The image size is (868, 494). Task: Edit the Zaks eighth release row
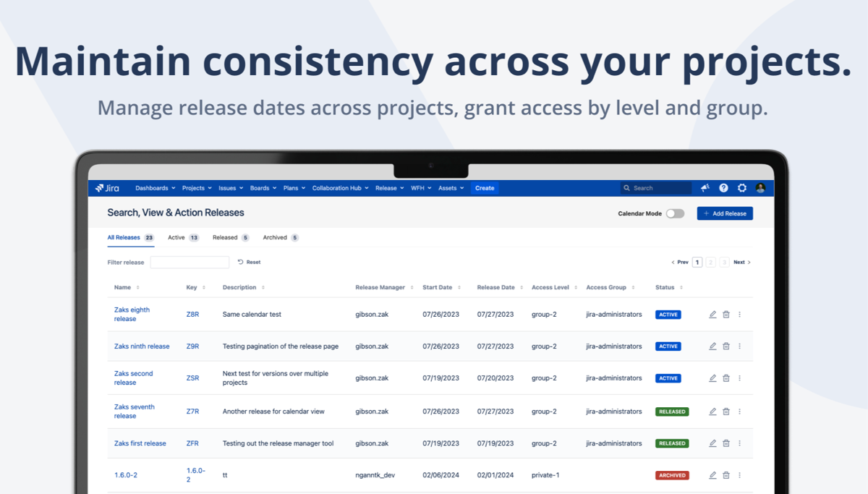click(712, 314)
